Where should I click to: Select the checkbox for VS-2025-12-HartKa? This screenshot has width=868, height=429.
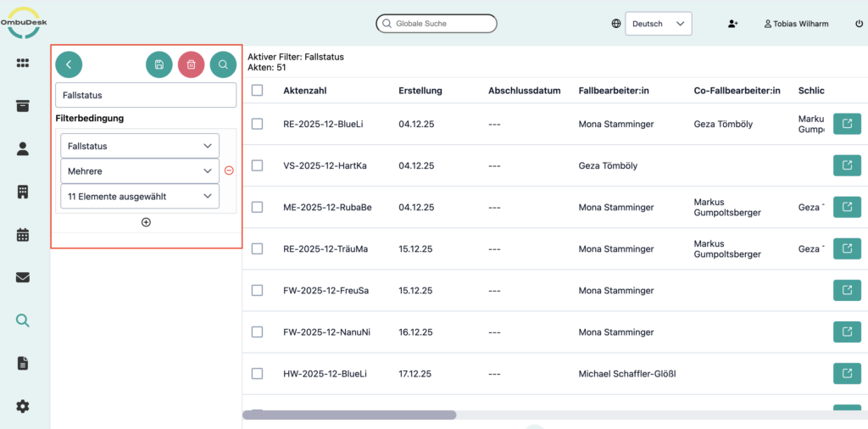[x=258, y=165]
